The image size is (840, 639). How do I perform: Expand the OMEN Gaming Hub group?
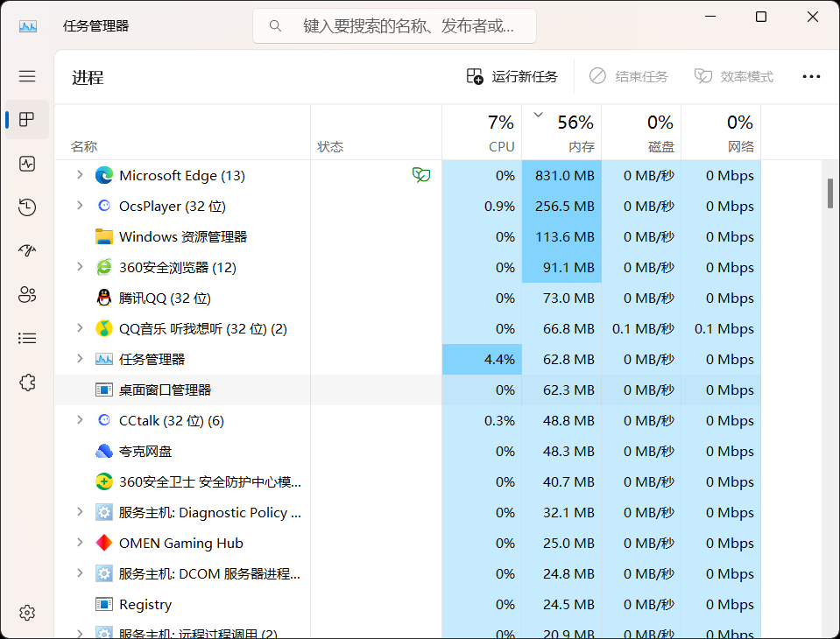click(80, 543)
